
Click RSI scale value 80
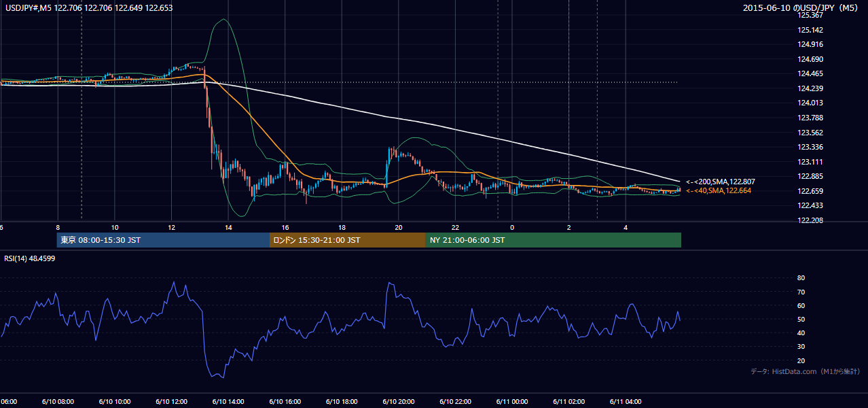(801, 278)
